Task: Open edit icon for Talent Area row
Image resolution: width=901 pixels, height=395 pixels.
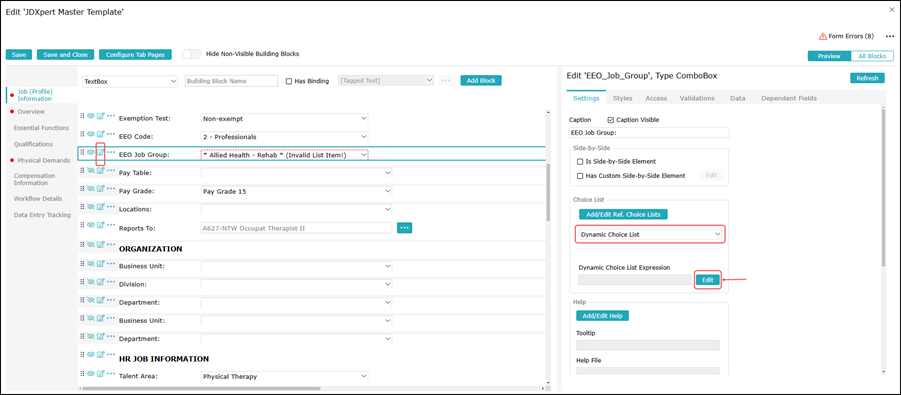Action: point(101,374)
